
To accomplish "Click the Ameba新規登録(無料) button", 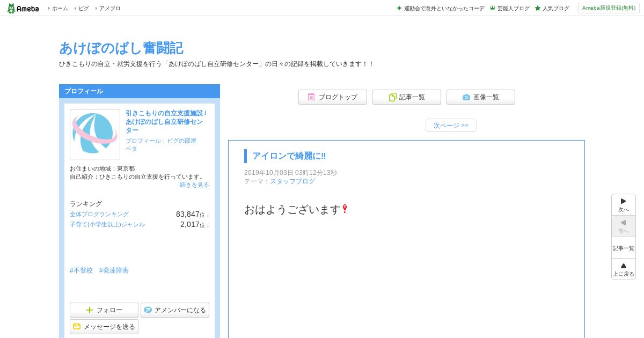I will pos(609,8).
